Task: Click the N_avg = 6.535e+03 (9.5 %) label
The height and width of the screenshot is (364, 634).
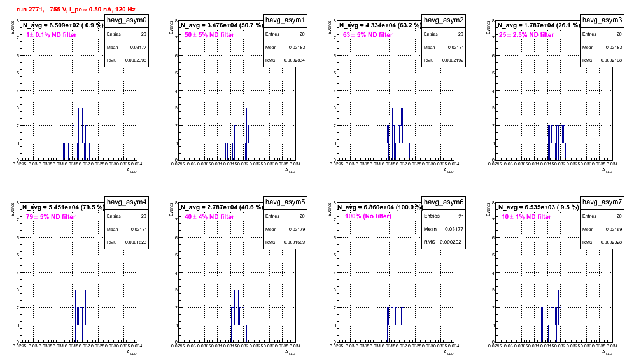Action: [x=539, y=207]
